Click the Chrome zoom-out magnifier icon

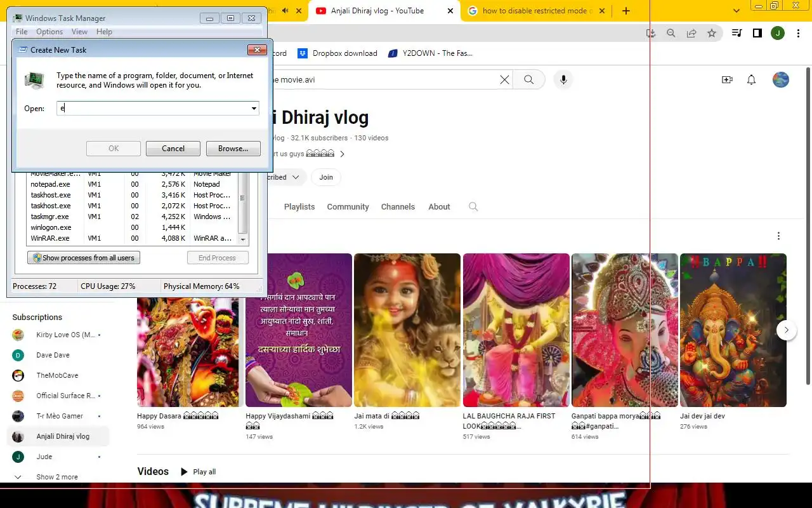671,33
